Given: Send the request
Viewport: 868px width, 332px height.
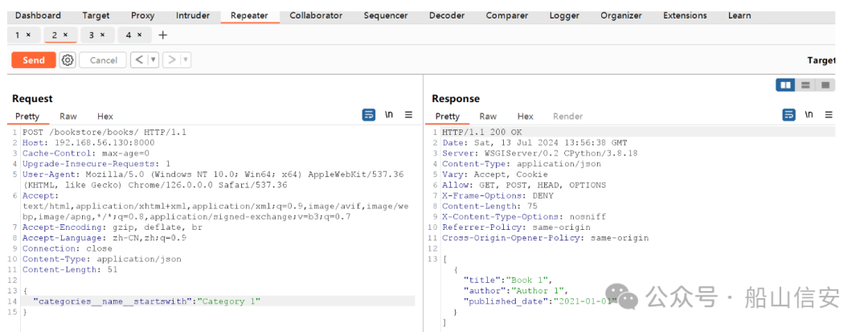Looking at the screenshot, I should pyautogui.click(x=34, y=59).
